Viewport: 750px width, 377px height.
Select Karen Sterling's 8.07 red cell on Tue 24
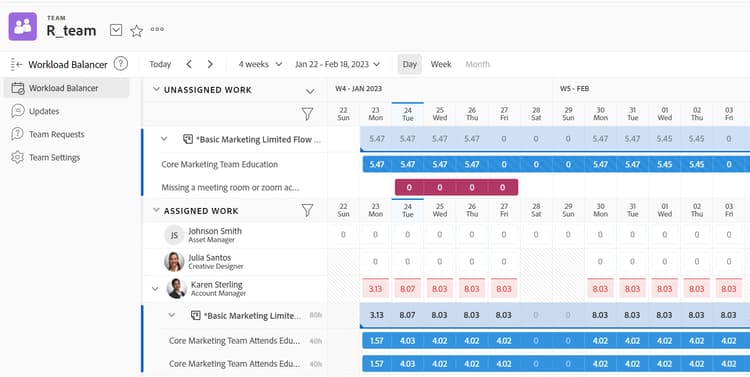[x=408, y=288]
